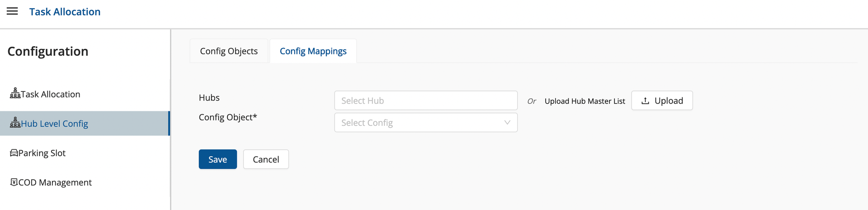The height and width of the screenshot is (210, 868).
Task: Click the Hub Level Config sidebar icon
Action: pyautogui.click(x=15, y=123)
